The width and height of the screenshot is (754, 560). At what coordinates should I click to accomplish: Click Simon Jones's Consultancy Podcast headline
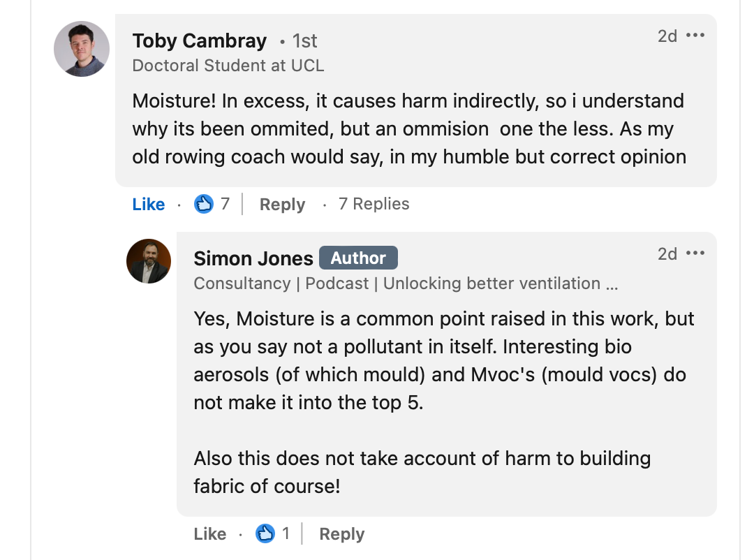(406, 283)
